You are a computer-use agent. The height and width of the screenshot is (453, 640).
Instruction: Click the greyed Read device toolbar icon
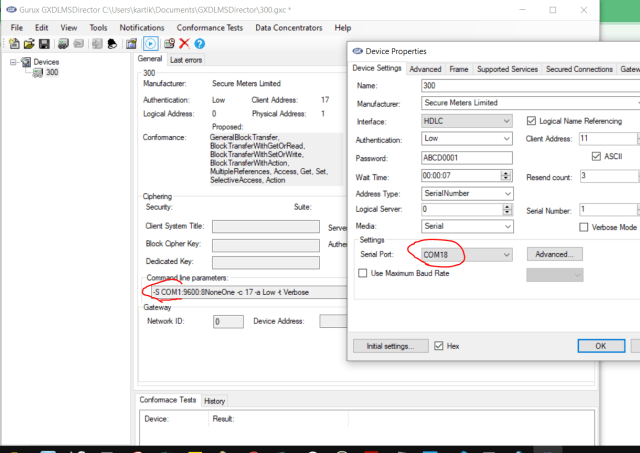pyautogui.click(x=97, y=44)
